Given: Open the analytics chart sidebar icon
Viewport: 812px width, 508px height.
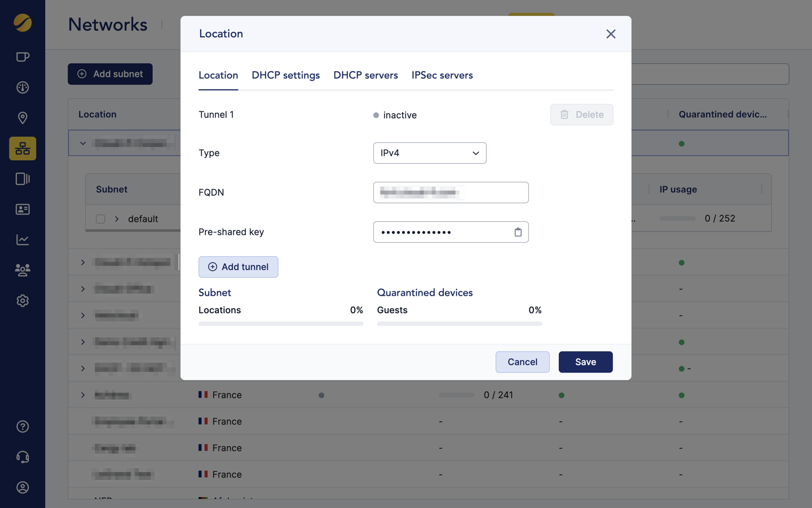Looking at the screenshot, I should point(23,240).
